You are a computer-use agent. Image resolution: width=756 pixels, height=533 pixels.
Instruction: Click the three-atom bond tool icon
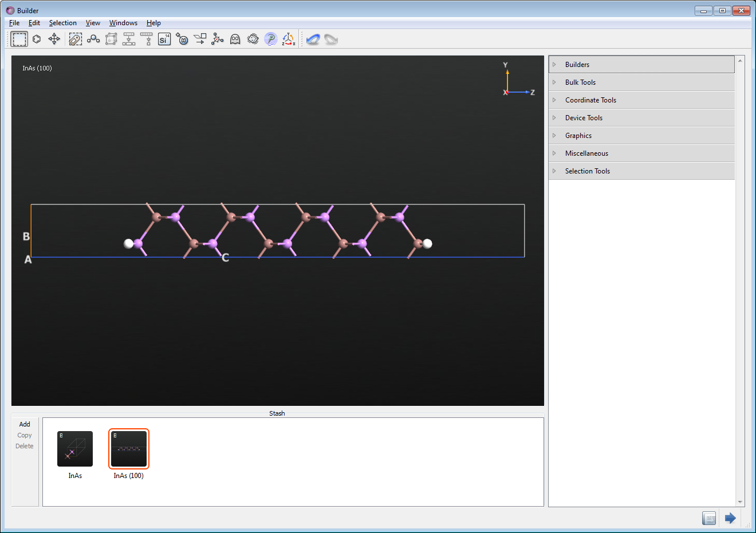click(x=93, y=39)
